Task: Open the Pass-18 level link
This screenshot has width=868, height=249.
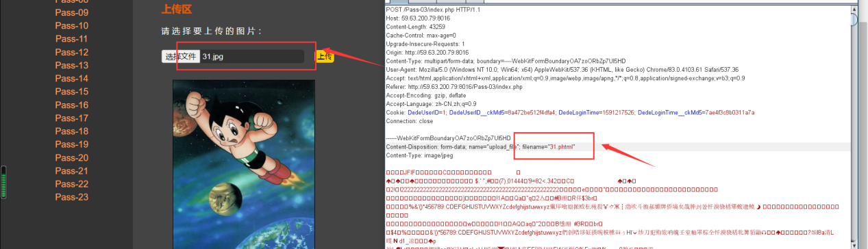Action: click(x=72, y=131)
